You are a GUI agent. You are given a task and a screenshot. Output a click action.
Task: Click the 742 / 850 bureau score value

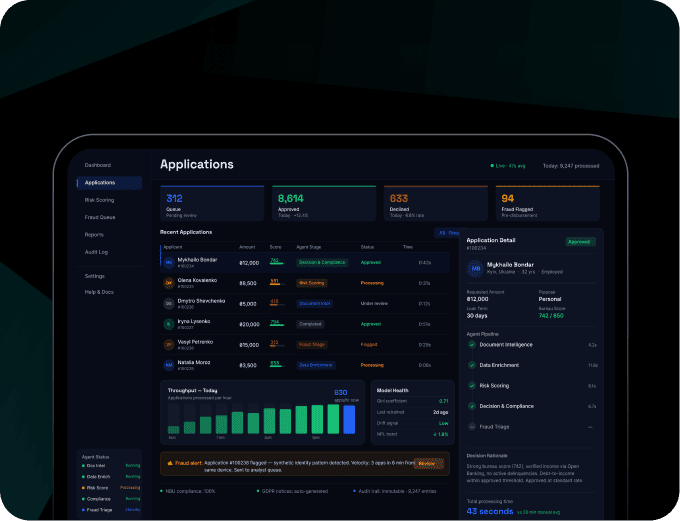[x=551, y=316]
